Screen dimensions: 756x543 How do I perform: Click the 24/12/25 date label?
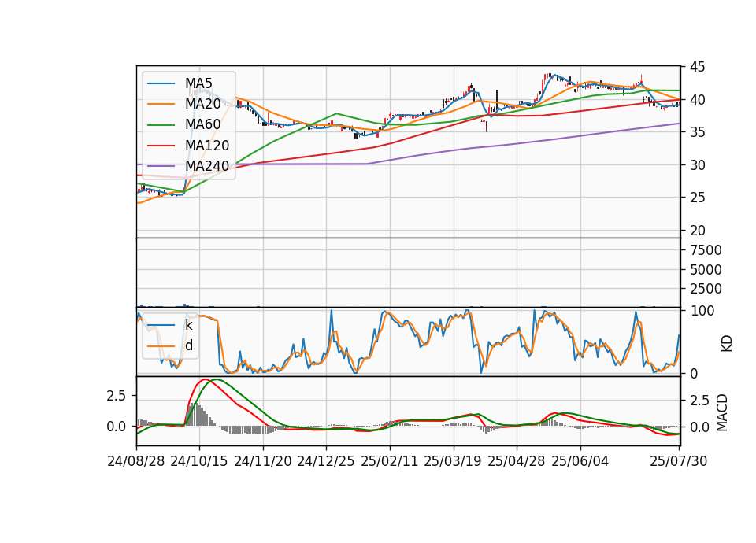point(325,461)
